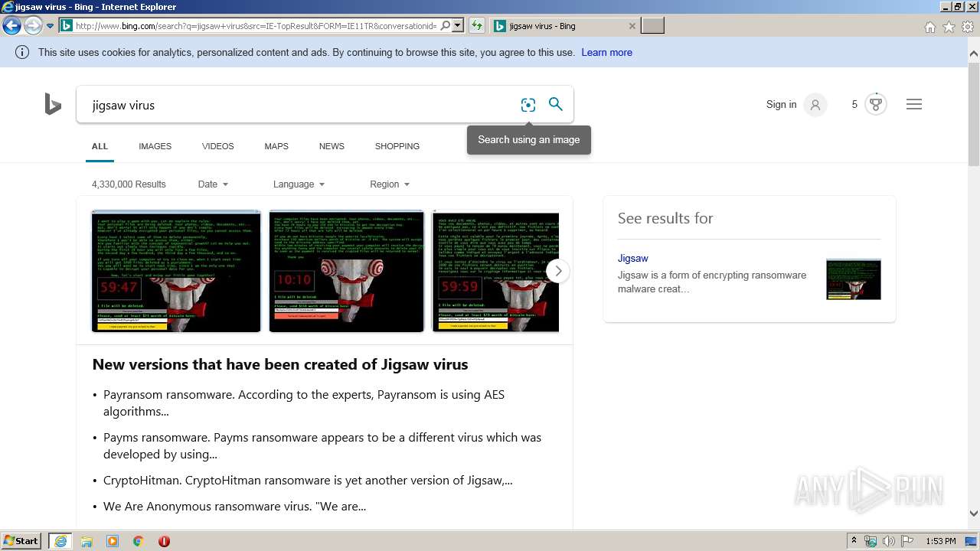
Task: Open the media player taskbar icon
Action: coord(113,541)
